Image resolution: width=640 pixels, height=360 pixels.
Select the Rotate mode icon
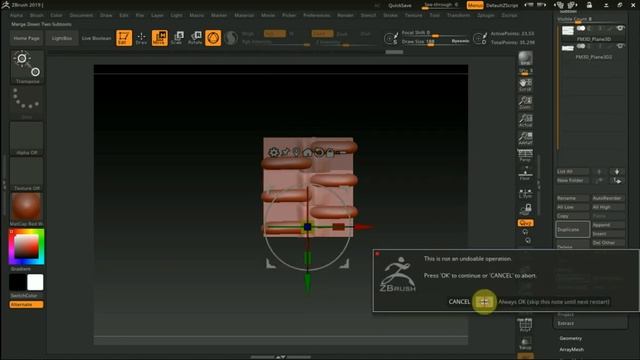coord(195,38)
